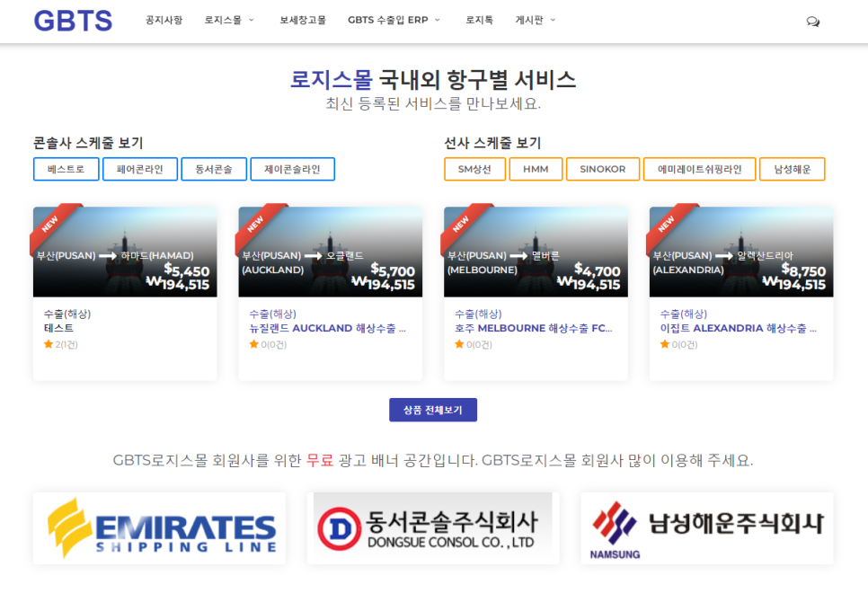868x602 pixels.
Task: Click the Namsung 남성해운주식회사 banner
Action: 707,529
